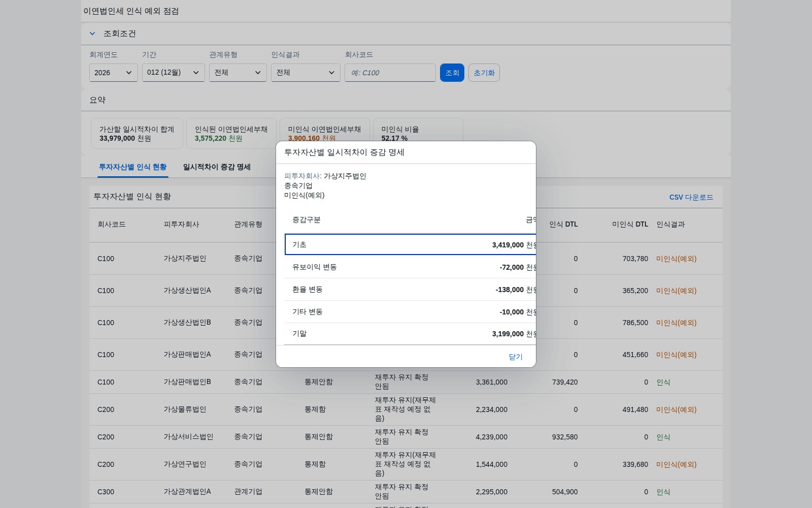Image resolution: width=812 pixels, height=508 pixels.
Task: Close the dialog with 닫기 button
Action: 515,357
